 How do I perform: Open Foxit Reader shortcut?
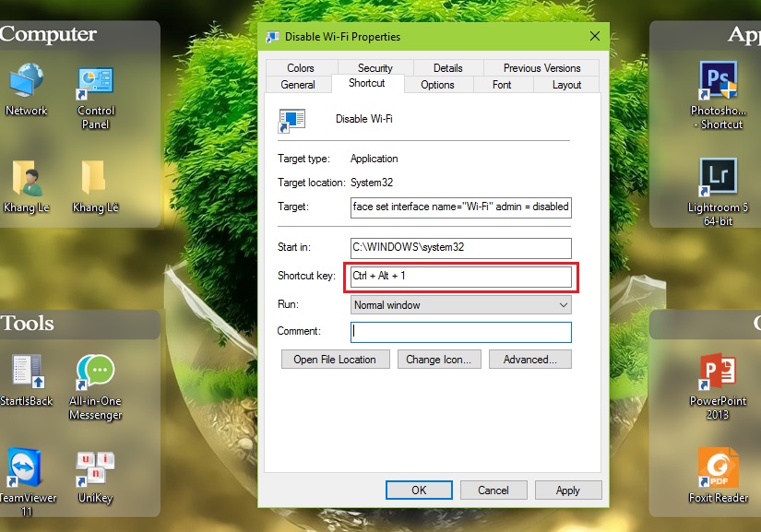coord(718,475)
